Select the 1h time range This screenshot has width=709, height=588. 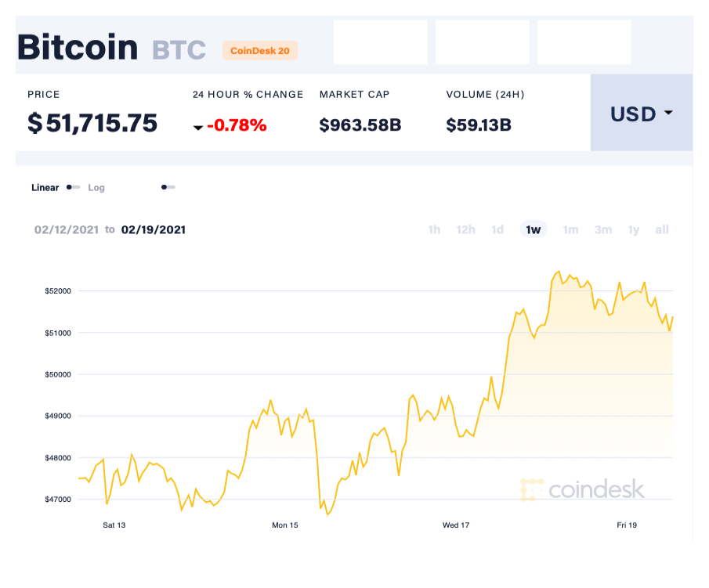[x=434, y=229]
